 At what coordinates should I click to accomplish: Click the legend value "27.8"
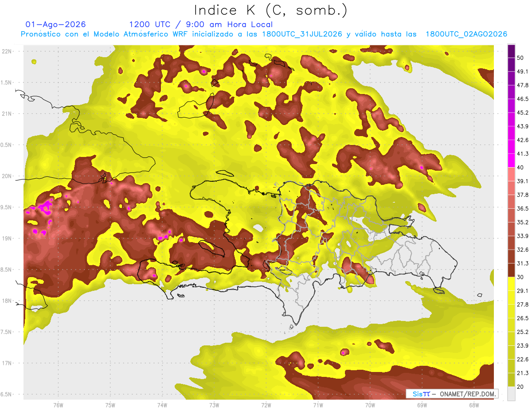point(523,305)
